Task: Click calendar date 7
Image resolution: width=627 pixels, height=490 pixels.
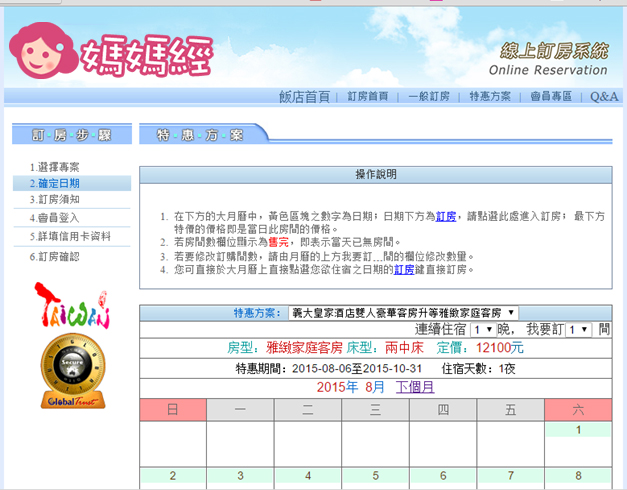Action: (x=511, y=476)
